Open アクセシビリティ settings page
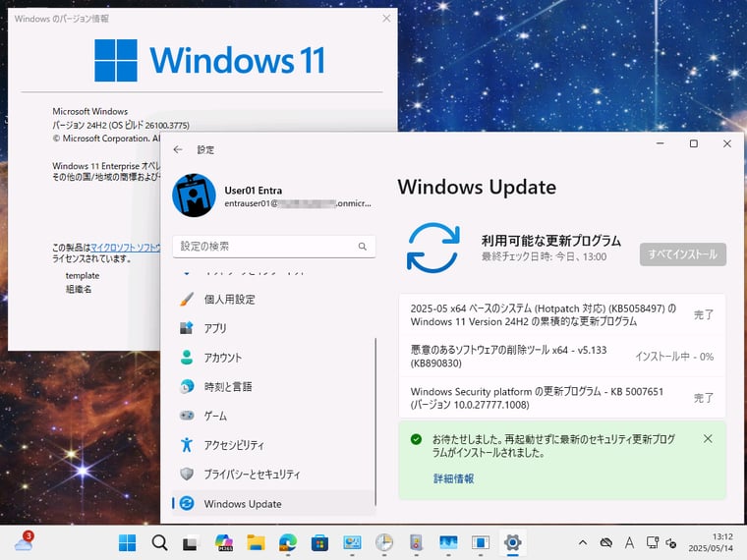The image size is (747, 560). coord(274,445)
